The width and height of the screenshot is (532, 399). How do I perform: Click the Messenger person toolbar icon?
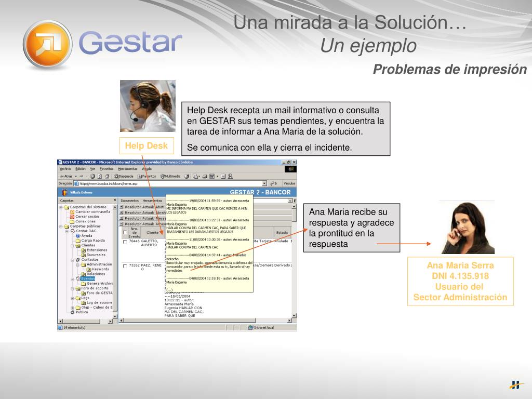230,176
